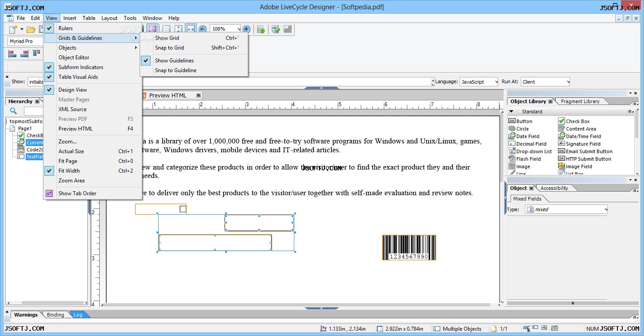644x336 pixels.
Task: Select the Email Submit Button object
Action: [585, 151]
